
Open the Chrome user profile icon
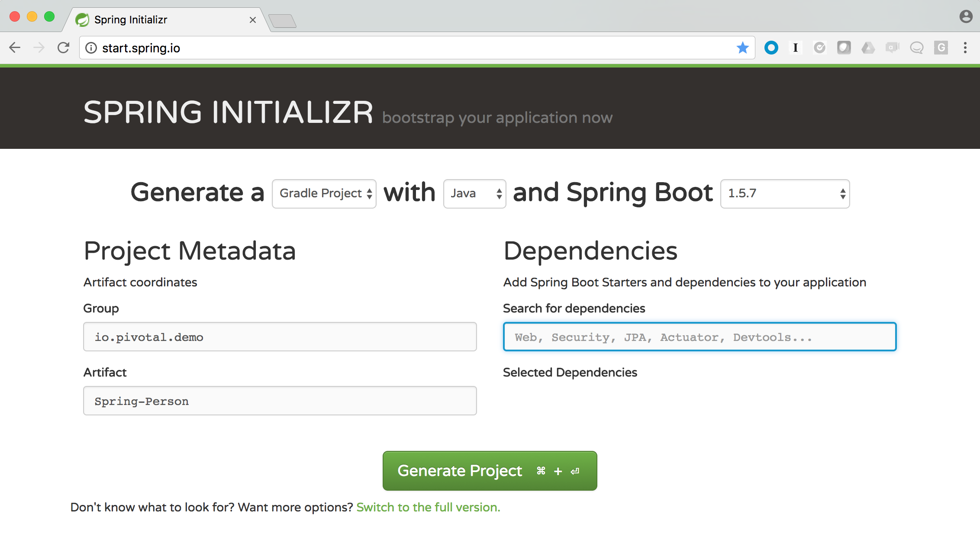click(x=966, y=17)
